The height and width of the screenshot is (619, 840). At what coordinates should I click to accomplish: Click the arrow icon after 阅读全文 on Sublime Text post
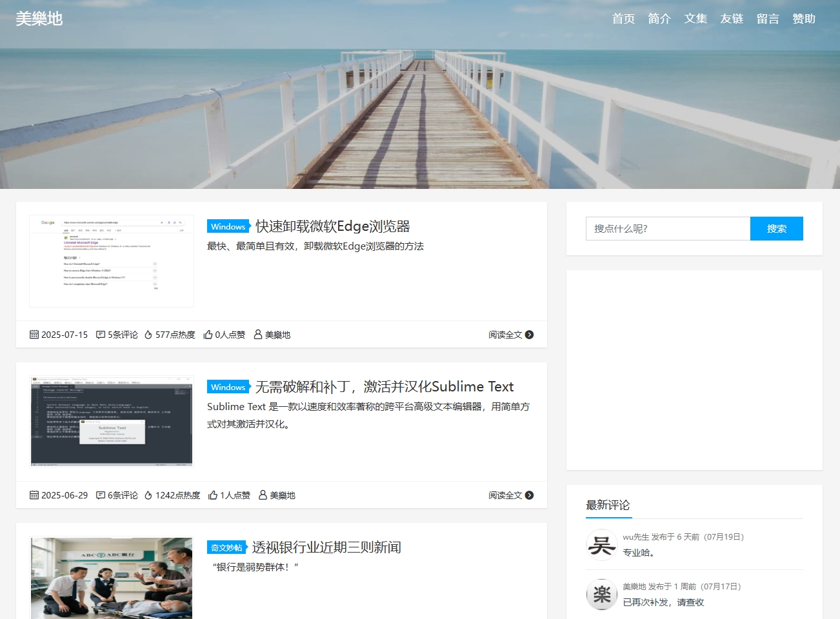530,495
